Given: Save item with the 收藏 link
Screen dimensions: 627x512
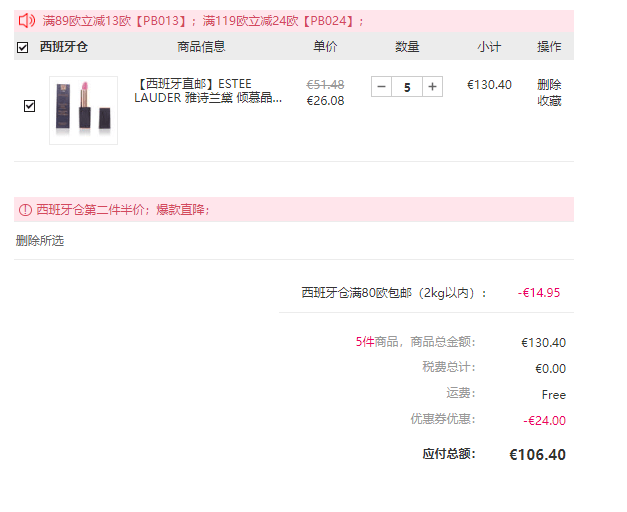Looking at the screenshot, I should (x=549, y=101).
